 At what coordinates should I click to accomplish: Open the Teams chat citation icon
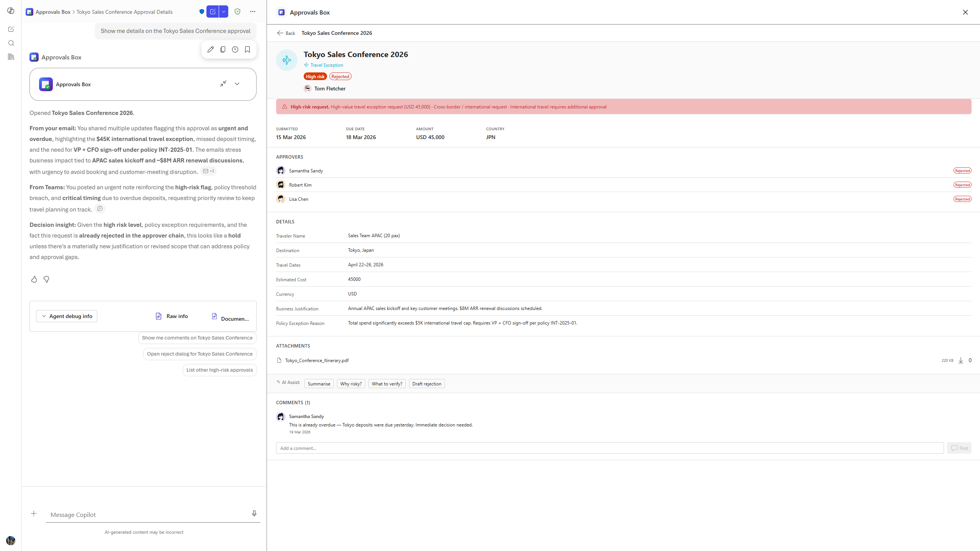click(100, 208)
